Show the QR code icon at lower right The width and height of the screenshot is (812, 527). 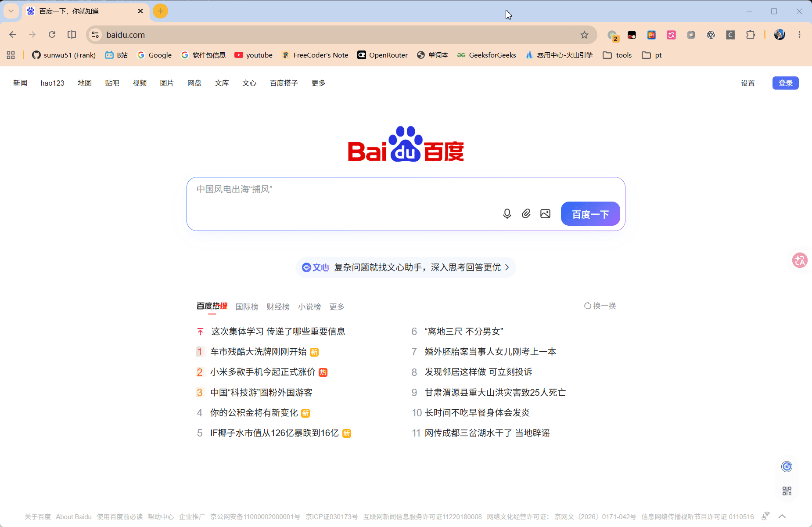click(787, 491)
